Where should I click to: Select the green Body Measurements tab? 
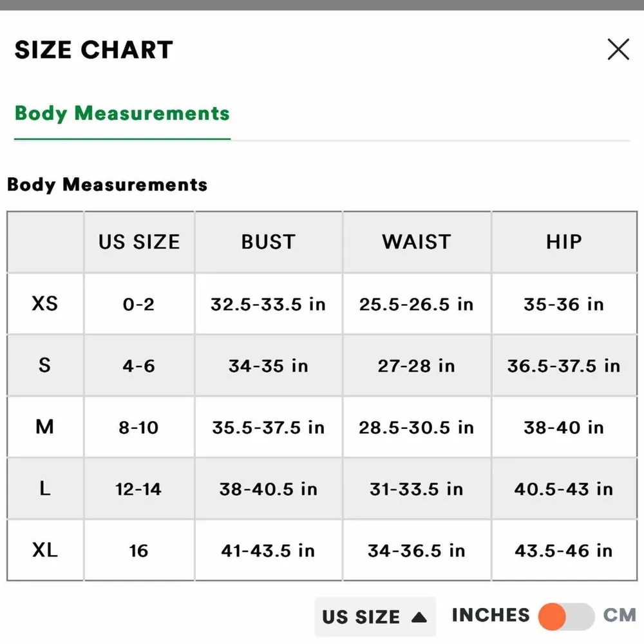[122, 114]
